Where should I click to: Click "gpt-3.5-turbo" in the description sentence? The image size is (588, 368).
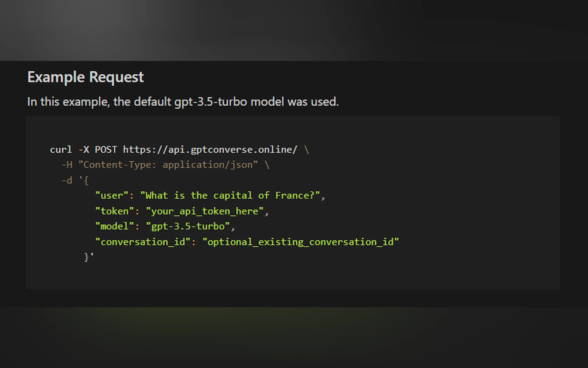click(210, 102)
